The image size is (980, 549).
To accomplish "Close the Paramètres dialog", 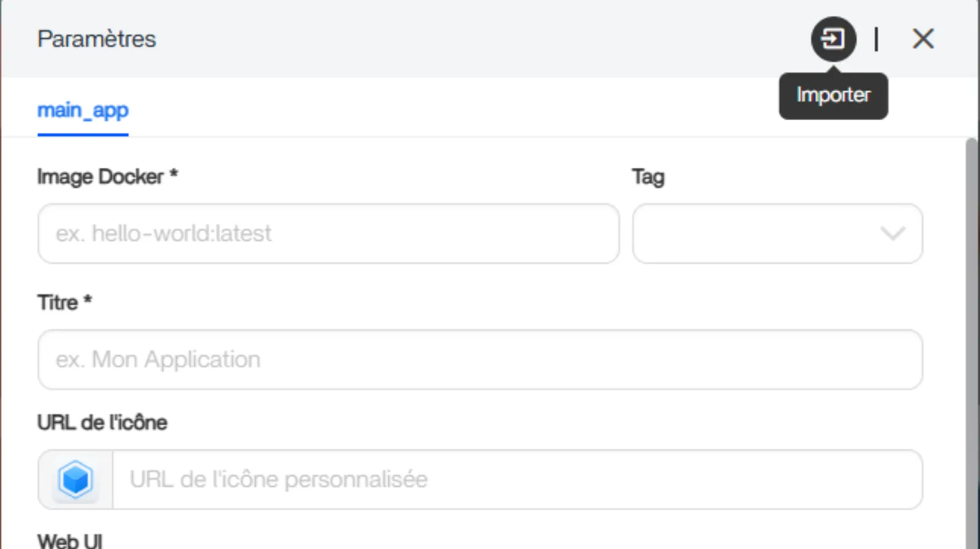I will [x=923, y=39].
